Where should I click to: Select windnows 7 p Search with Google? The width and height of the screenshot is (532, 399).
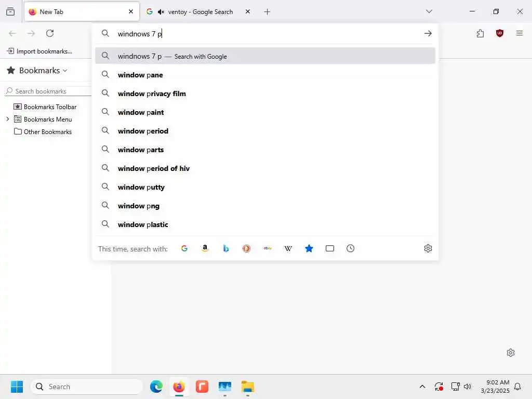(265, 56)
